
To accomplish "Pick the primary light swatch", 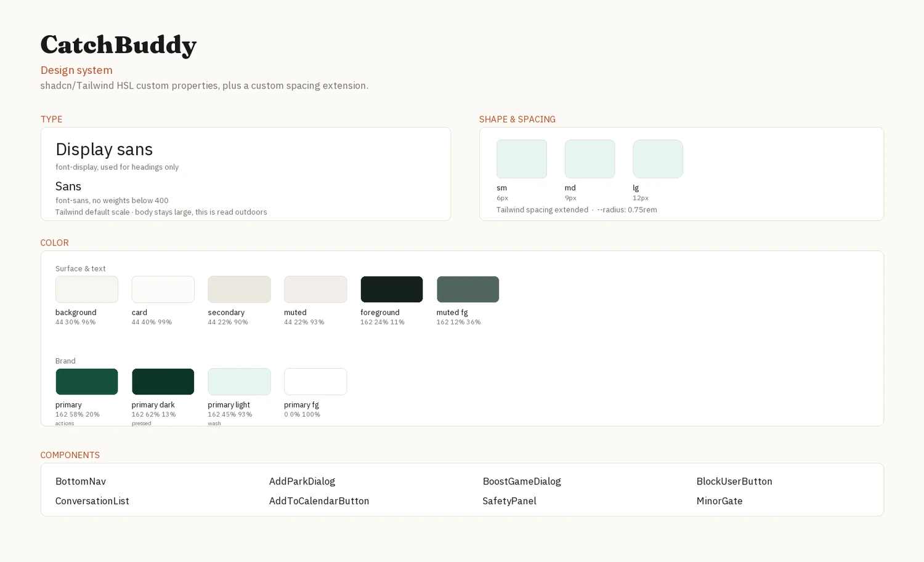I will point(239,382).
